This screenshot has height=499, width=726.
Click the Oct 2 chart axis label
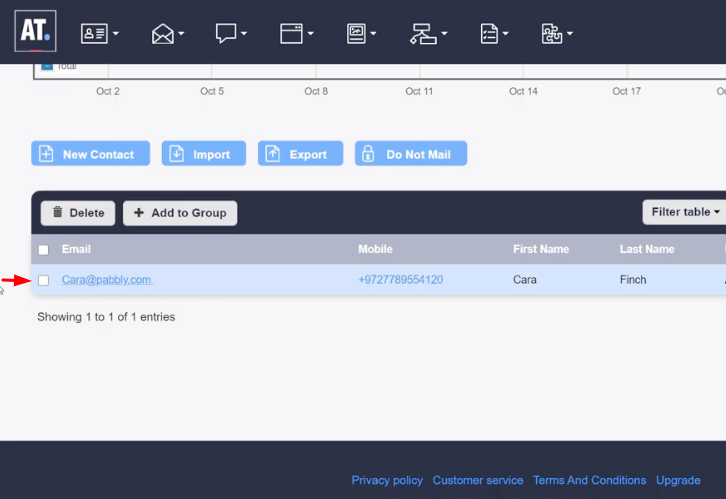click(x=108, y=91)
